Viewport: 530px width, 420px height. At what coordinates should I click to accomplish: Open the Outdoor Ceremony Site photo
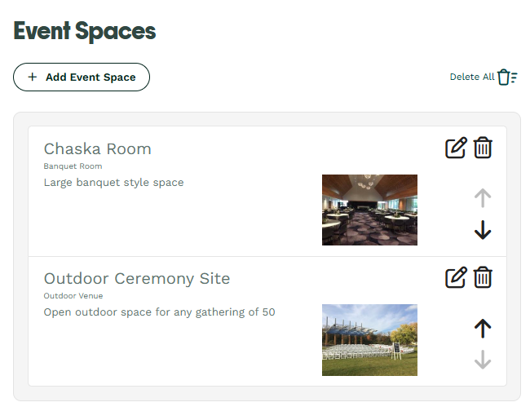point(369,340)
